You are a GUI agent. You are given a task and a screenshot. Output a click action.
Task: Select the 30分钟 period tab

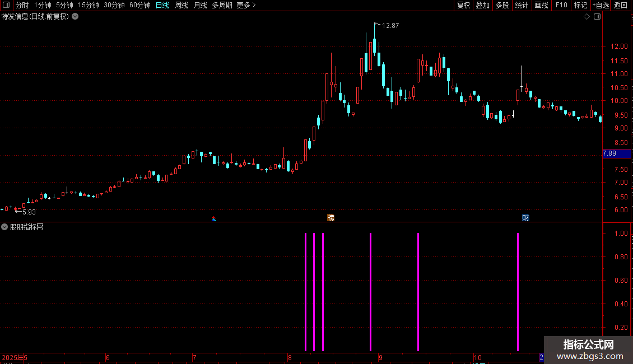tap(114, 5)
